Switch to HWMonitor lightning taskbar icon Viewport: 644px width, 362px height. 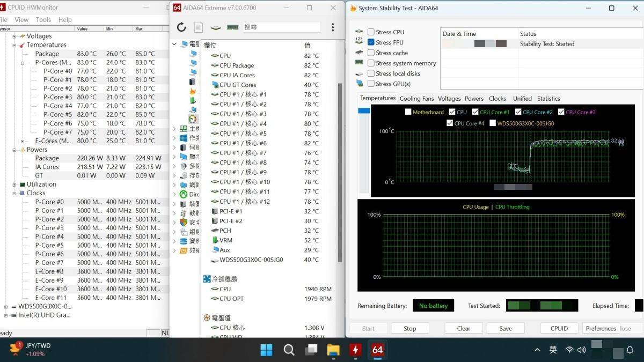355,350
